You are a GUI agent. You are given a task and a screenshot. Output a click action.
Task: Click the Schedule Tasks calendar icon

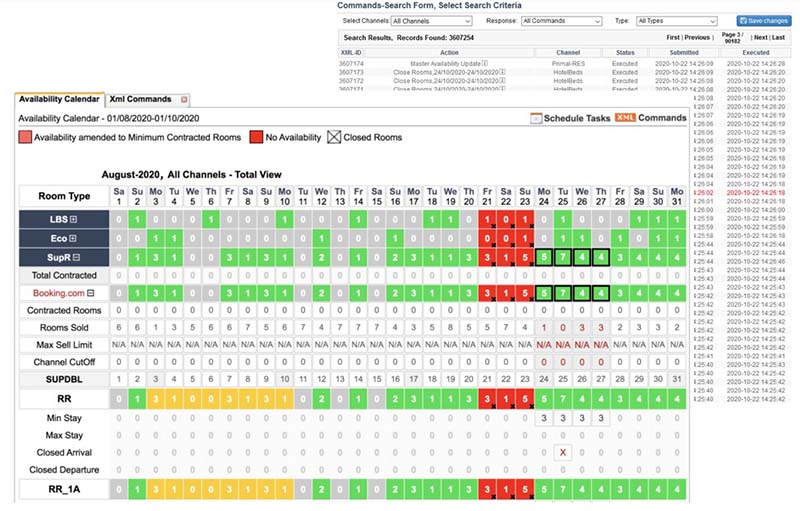click(536, 118)
